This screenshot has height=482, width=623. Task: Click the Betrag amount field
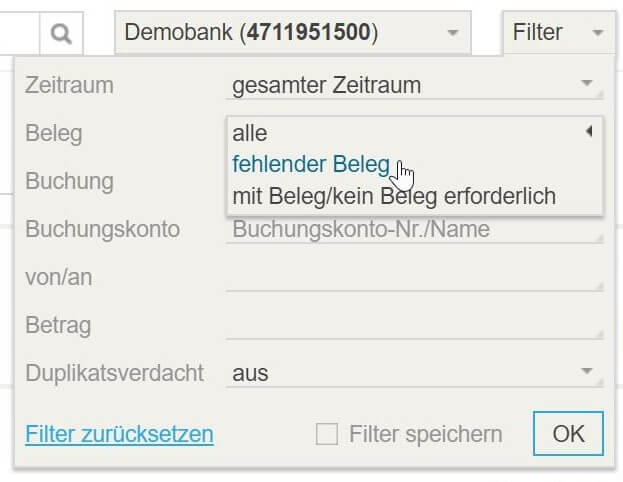415,326
